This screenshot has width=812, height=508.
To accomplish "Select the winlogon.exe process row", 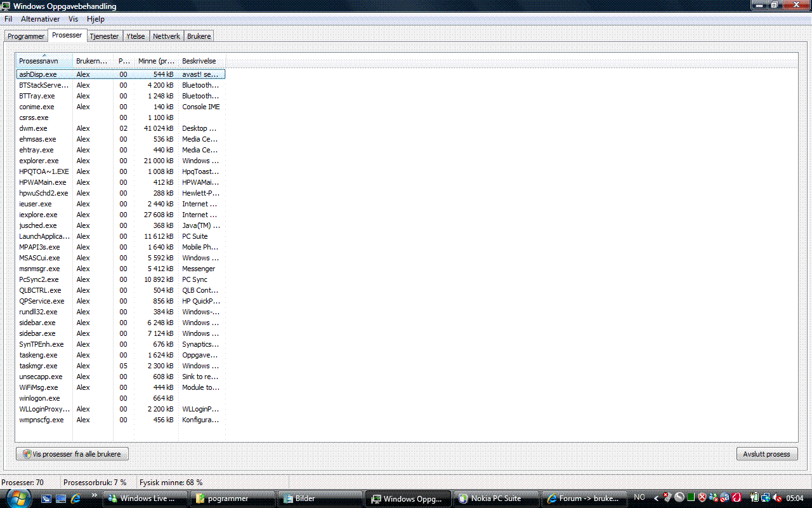I will [x=121, y=398].
